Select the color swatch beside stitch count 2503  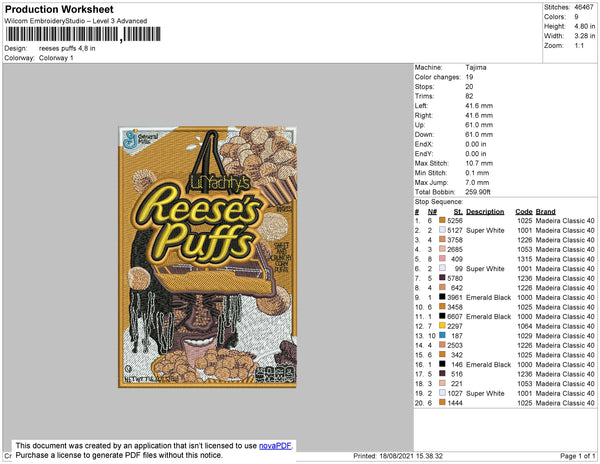coord(442,345)
